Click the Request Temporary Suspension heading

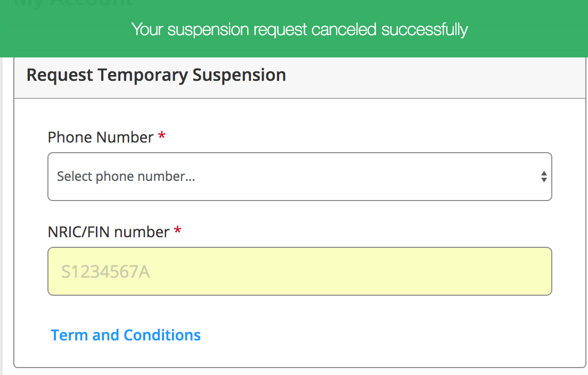tap(156, 75)
